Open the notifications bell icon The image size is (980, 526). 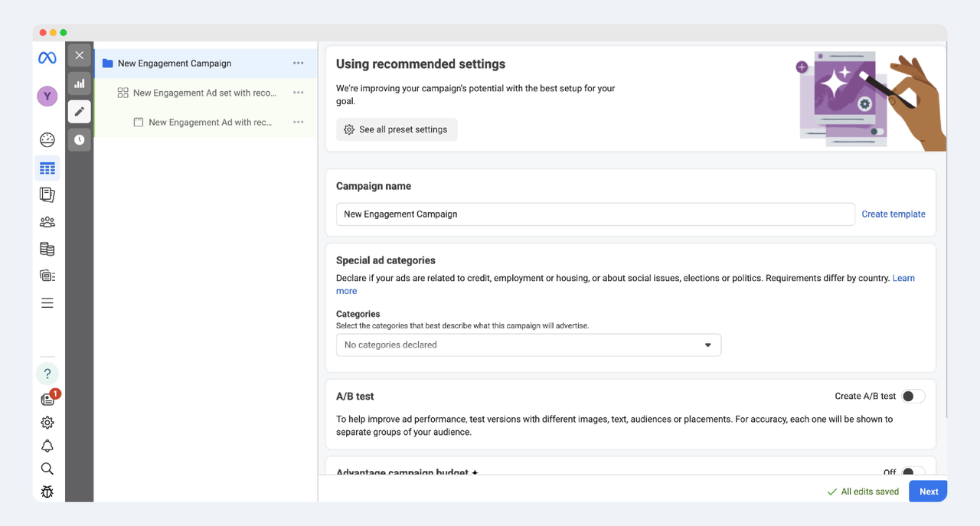(47, 446)
